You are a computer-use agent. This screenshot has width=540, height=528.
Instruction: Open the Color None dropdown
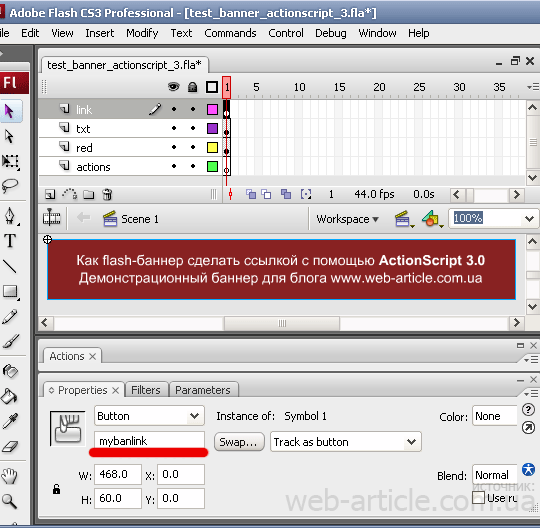tap(495, 416)
